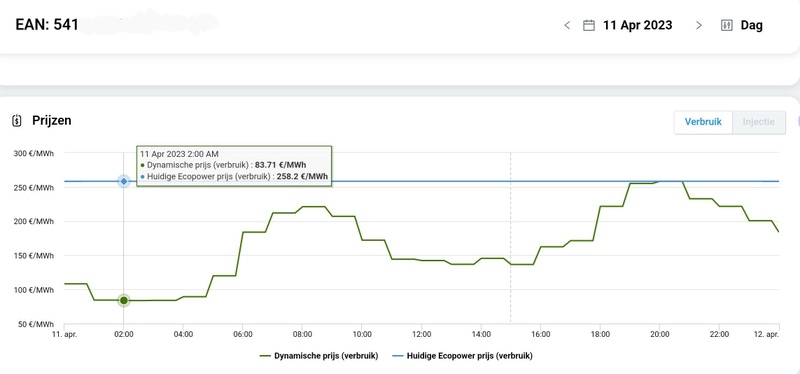The image size is (800, 374).
Task: Click the tooltip value 258.2 €/MWh
Action: (x=303, y=177)
